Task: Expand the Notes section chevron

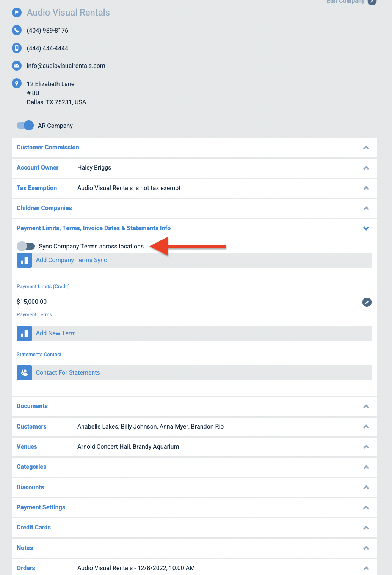Action: (366, 548)
